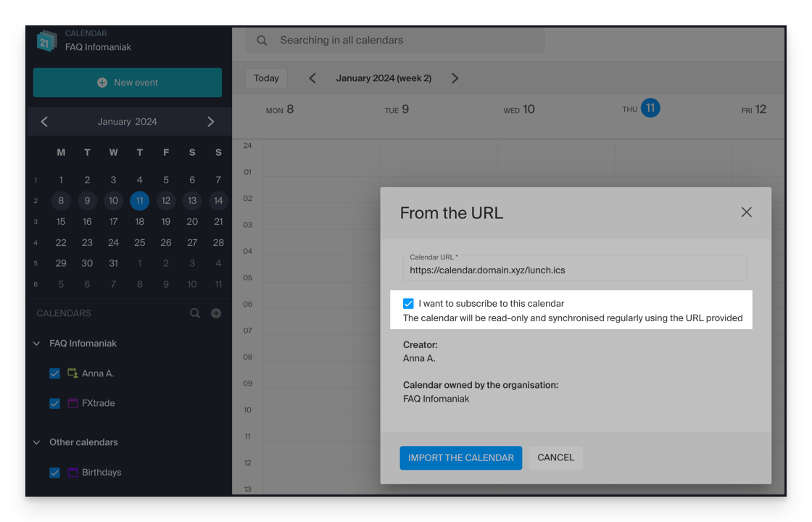The image size is (812, 522).
Task: Collapse the Other calendars section
Action: point(37,442)
